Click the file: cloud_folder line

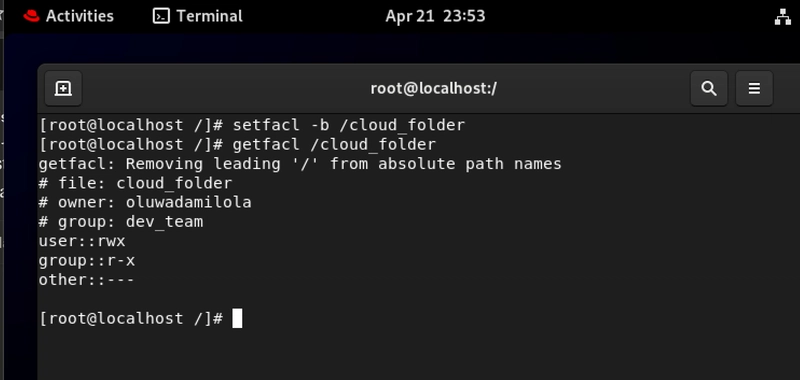click(x=135, y=183)
